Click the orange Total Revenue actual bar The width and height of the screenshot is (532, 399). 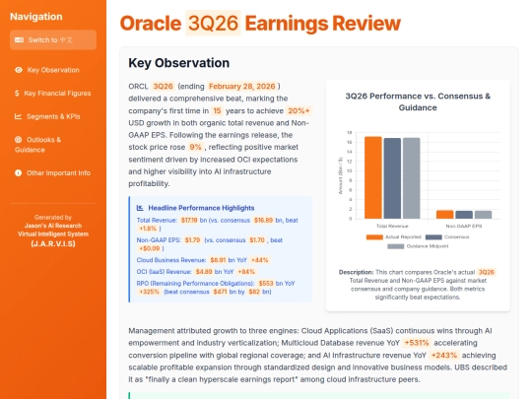coord(372,177)
